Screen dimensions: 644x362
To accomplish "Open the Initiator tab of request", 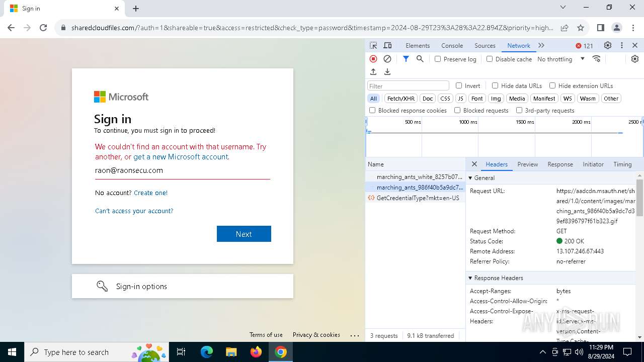I will [x=593, y=164].
